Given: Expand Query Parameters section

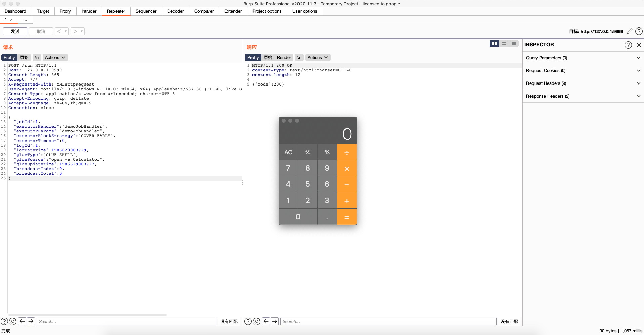Looking at the screenshot, I should [583, 58].
